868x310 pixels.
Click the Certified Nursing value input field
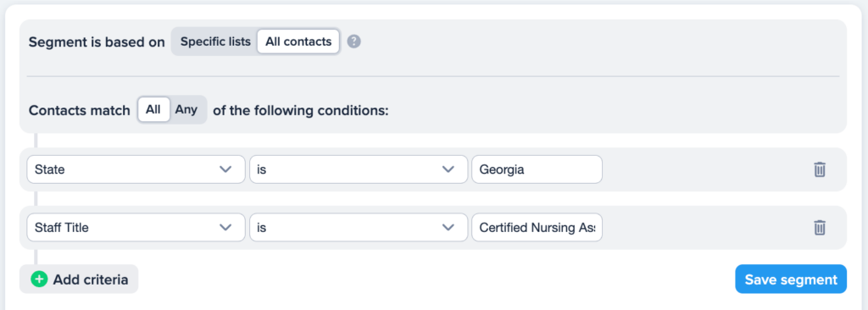(537, 228)
